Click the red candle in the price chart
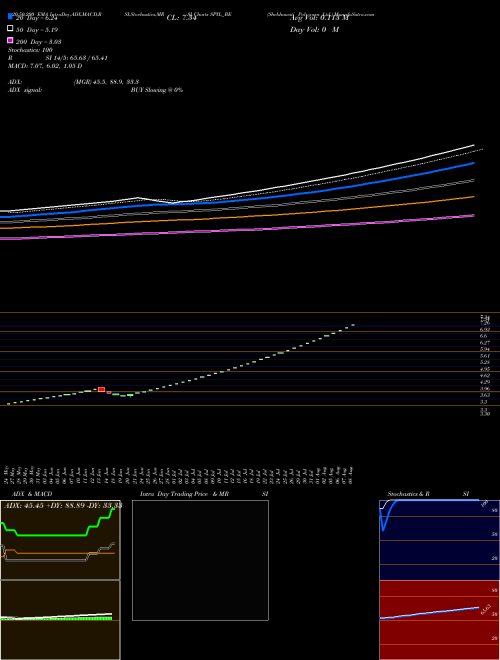The image size is (500, 660). [x=101, y=389]
